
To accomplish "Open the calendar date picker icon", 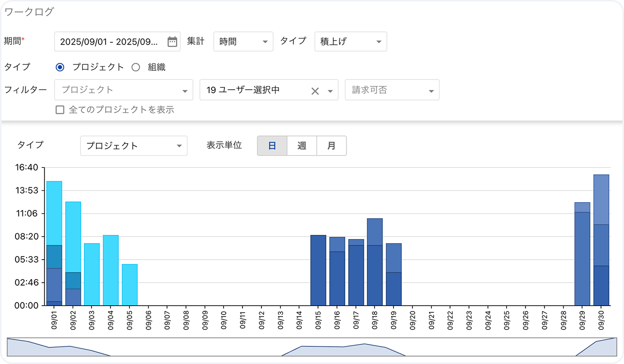I will pos(172,42).
